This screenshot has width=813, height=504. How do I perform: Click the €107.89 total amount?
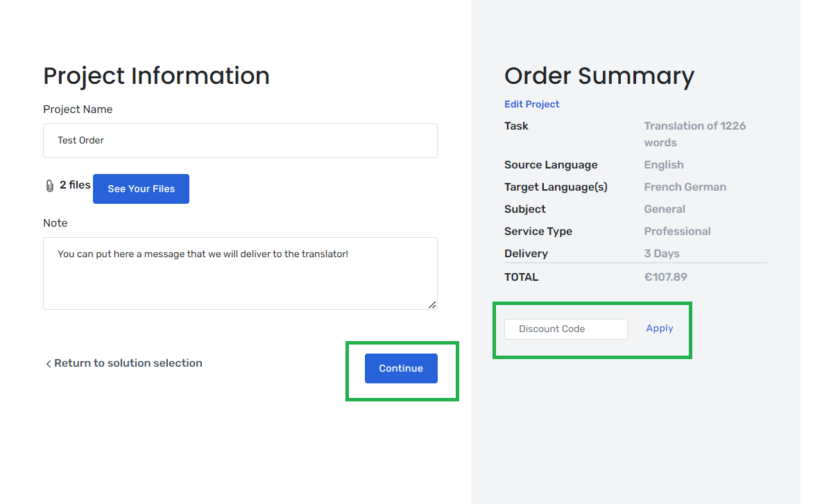pos(666,277)
